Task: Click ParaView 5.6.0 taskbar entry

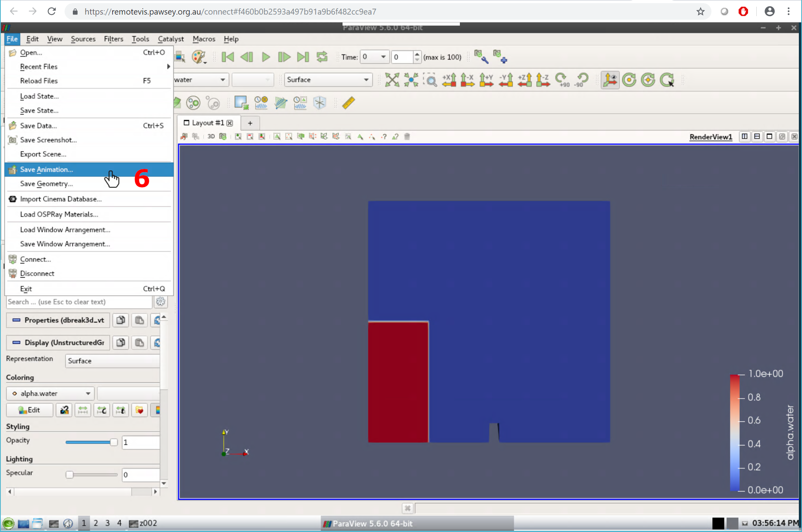Action: pyautogui.click(x=417, y=523)
